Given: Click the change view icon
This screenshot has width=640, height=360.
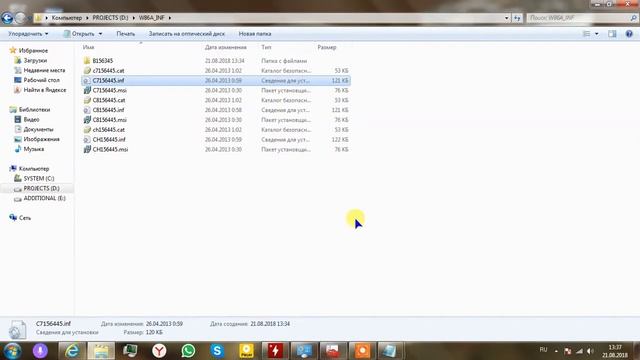Looking at the screenshot, I should pyautogui.click(x=586, y=34).
